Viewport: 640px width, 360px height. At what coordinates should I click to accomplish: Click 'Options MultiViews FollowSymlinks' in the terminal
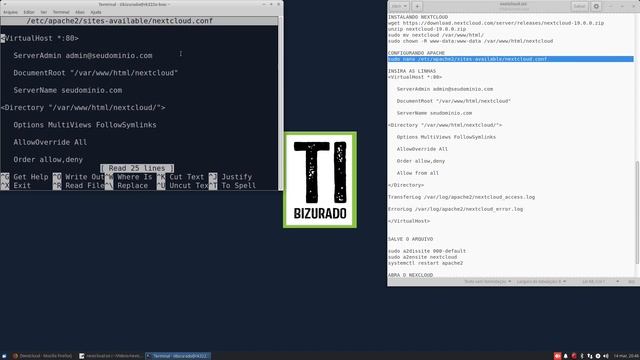click(85, 125)
